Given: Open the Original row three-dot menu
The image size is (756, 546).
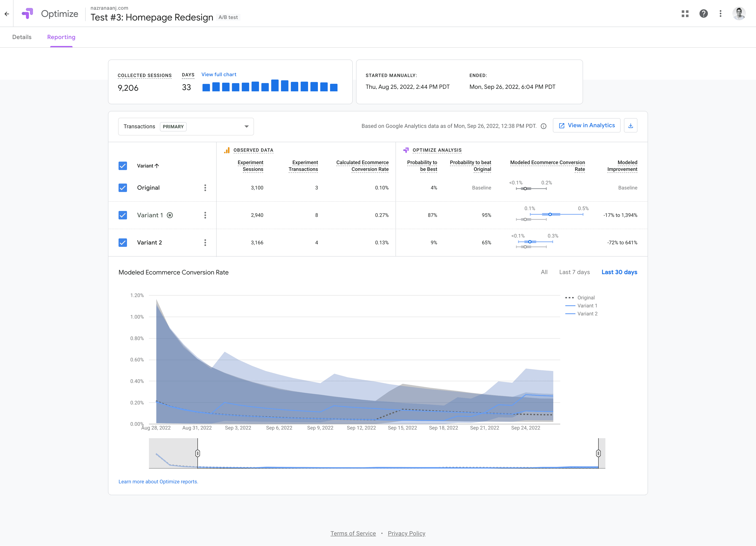Looking at the screenshot, I should click(x=205, y=188).
